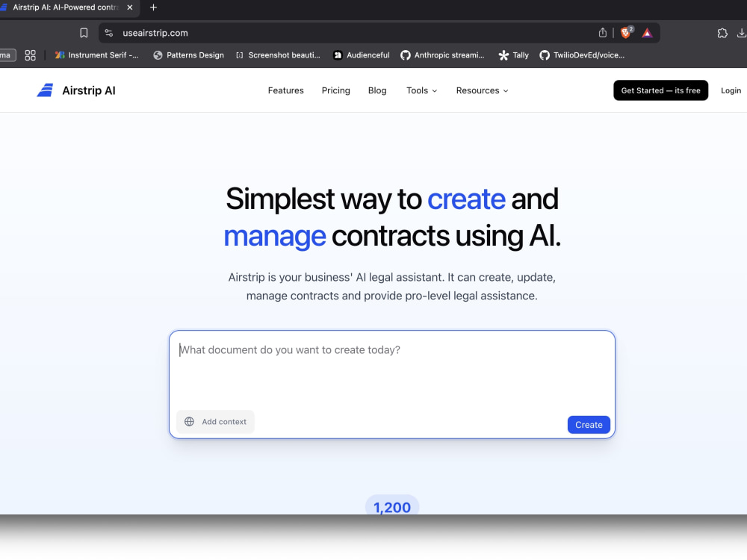Open site settings icon in address bar
This screenshot has width=747, height=560.
[x=108, y=33]
